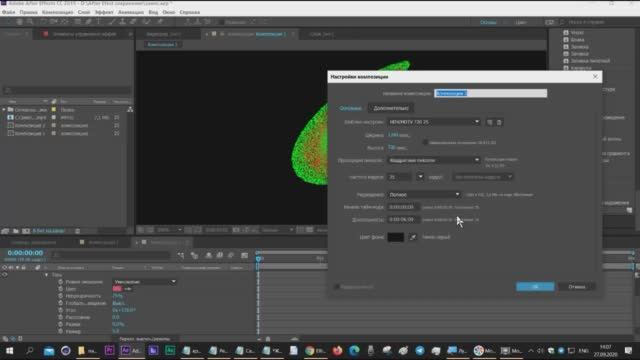The width and height of the screenshot is (640, 360).
Task: Open the pixel aspect ratio dropdown
Action: click(433, 160)
